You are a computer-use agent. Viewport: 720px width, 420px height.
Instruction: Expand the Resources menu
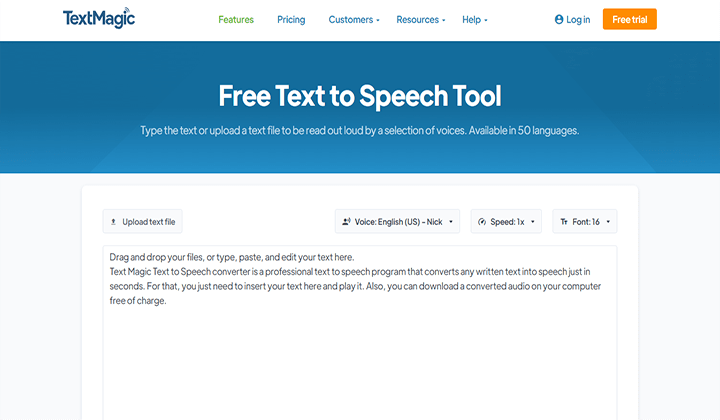[421, 20]
